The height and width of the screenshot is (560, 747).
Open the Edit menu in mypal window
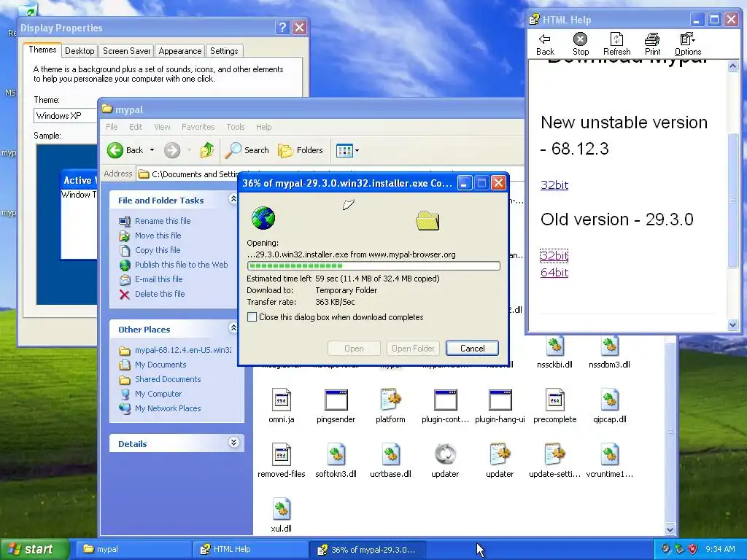pos(135,127)
